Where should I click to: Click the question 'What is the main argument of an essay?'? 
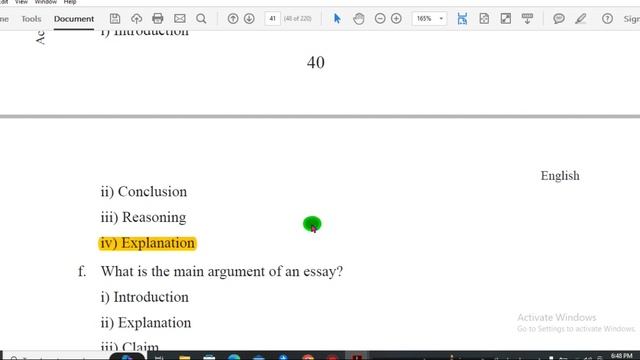click(x=222, y=271)
